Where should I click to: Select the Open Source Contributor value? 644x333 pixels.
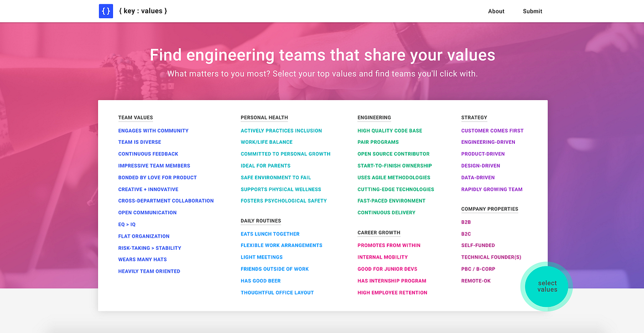[393, 154]
